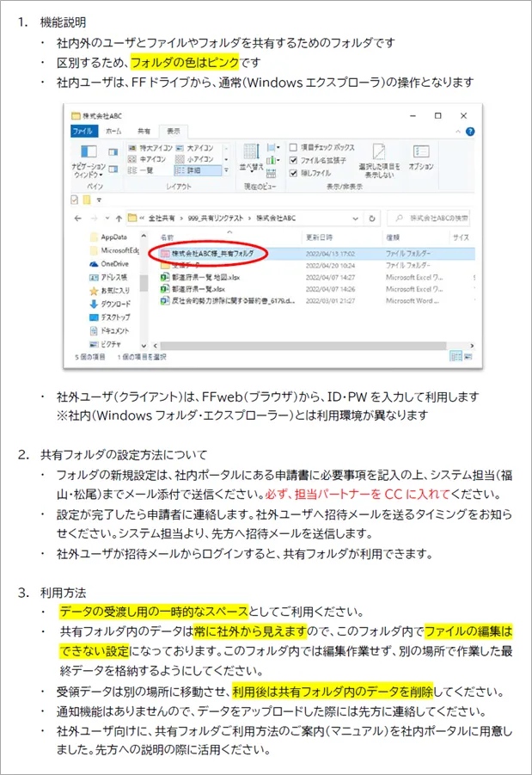This screenshot has height=775, width=532.
Task: Customize quick access toolbar dropdown
Action: click(x=99, y=200)
